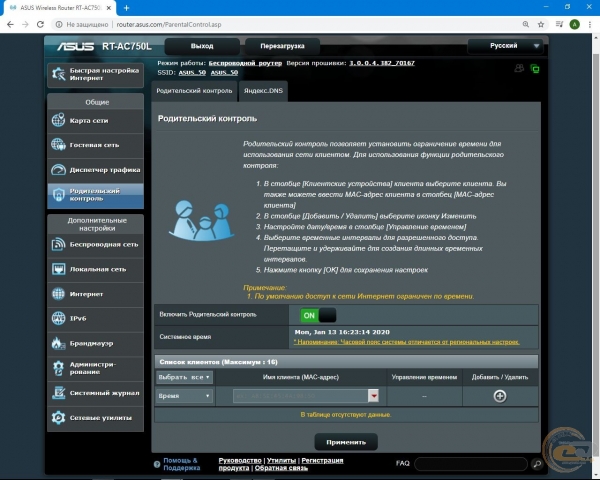This screenshot has height=480, width=600.
Task: Click the Network Tools icon
Action: point(59,418)
